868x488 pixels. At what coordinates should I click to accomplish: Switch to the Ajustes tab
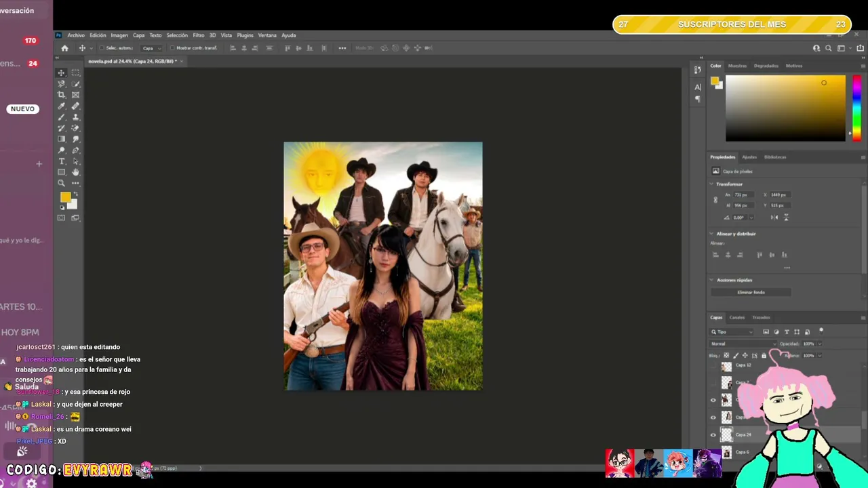pyautogui.click(x=749, y=157)
